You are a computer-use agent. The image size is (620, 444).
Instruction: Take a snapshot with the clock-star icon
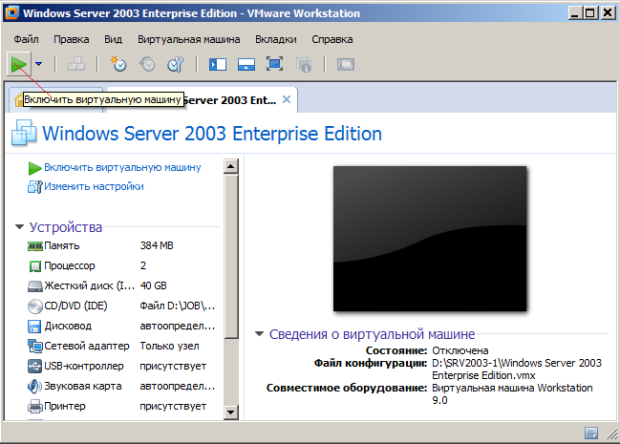pyautogui.click(x=118, y=64)
